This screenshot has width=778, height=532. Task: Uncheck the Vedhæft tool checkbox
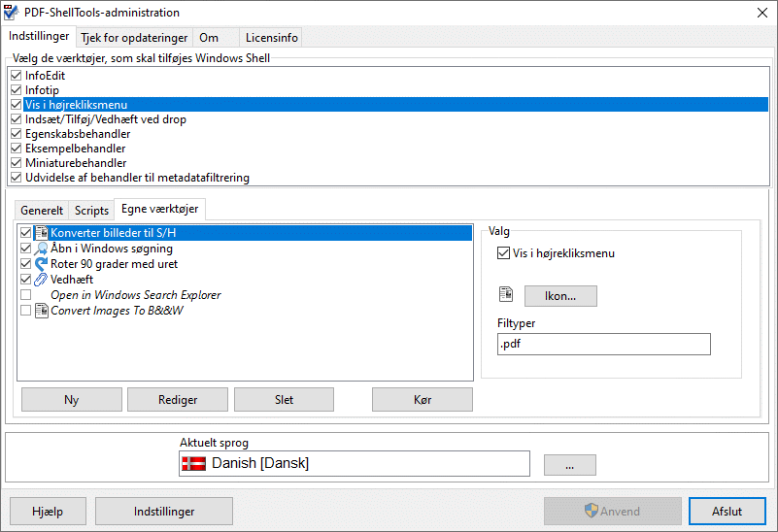pos(26,280)
